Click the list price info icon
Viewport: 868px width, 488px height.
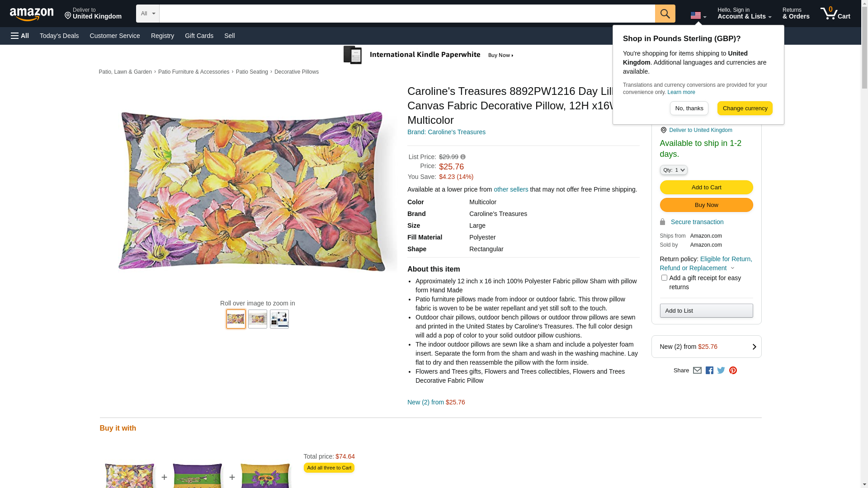[x=463, y=157]
